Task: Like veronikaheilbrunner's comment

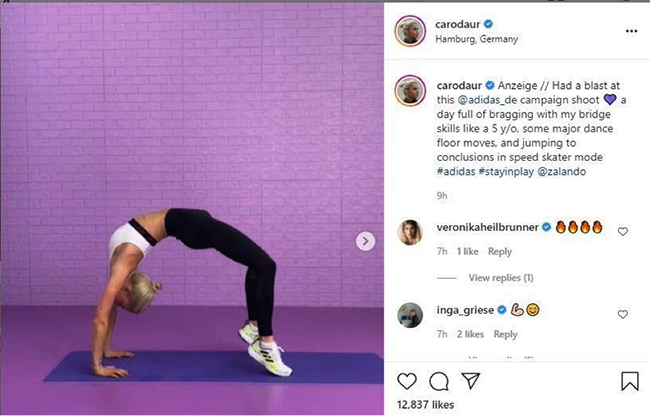Action: pyautogui.click(x=623, y=232)
